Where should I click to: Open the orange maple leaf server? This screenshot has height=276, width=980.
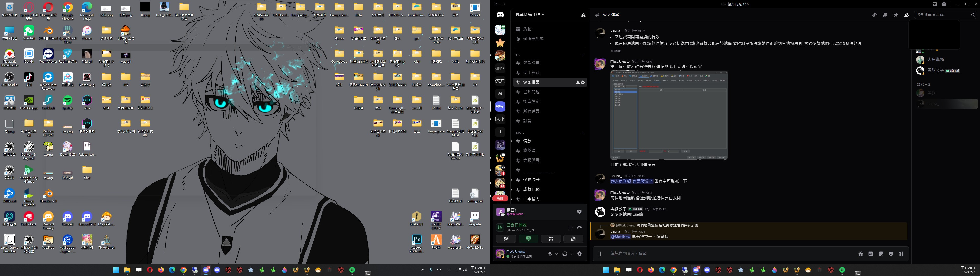(x=500, y=43)
